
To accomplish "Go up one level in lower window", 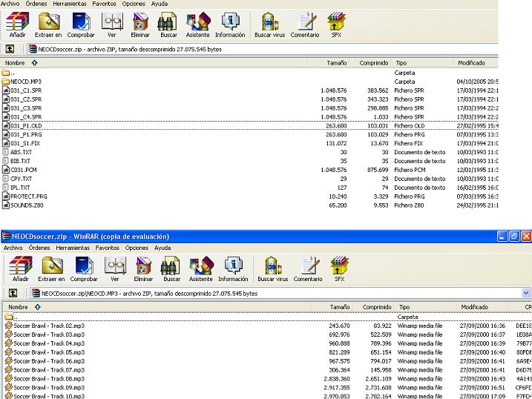I will pyautogui.click(x=10, y=294).
